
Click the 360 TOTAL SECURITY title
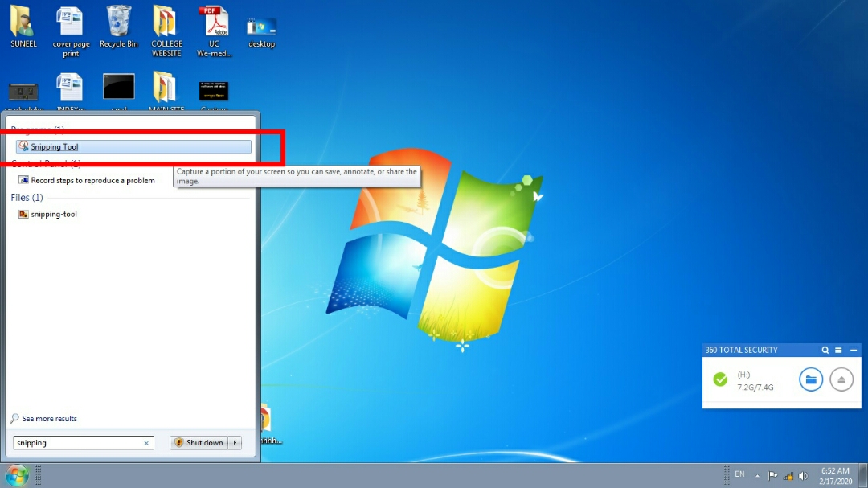[741, 350]
